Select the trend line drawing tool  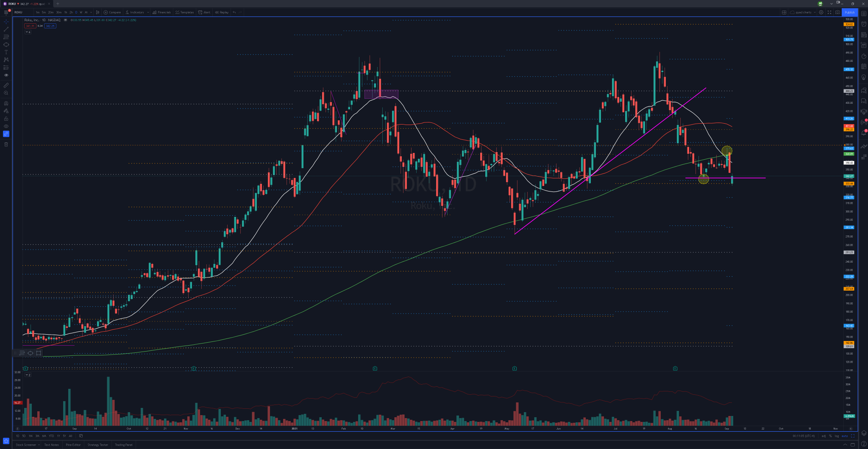pos(6,29)
